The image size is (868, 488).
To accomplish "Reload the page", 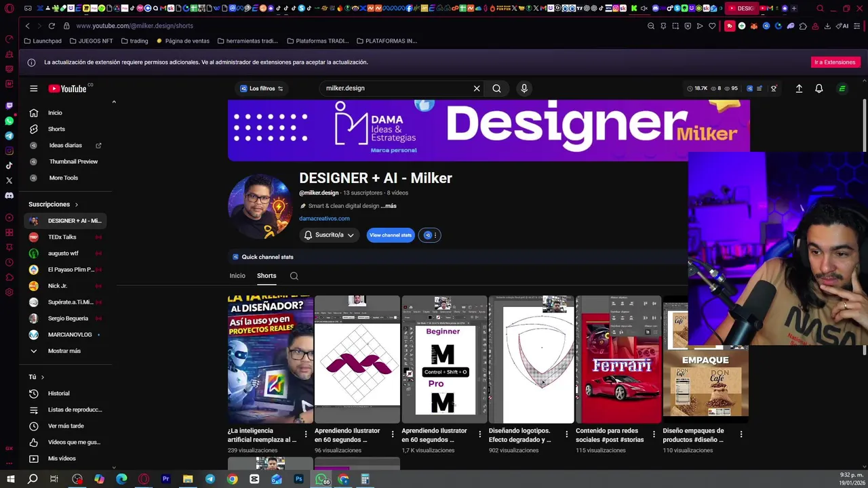I will click(52, 26).
